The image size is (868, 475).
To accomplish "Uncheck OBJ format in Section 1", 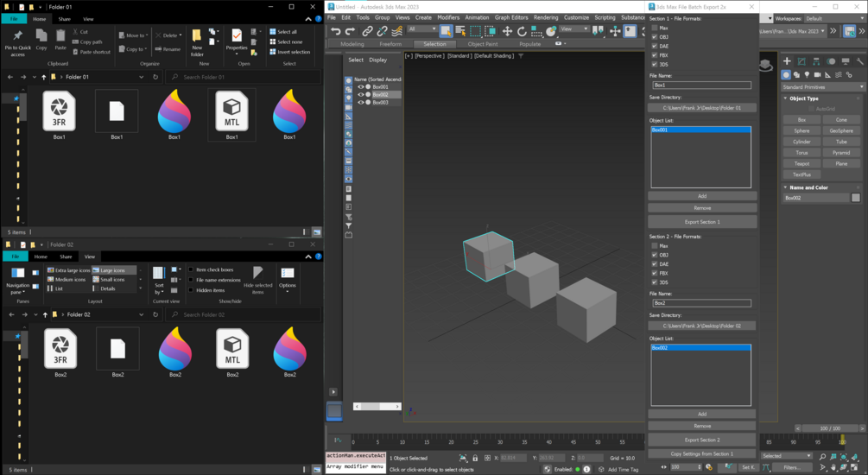I will tap(655, 37).
